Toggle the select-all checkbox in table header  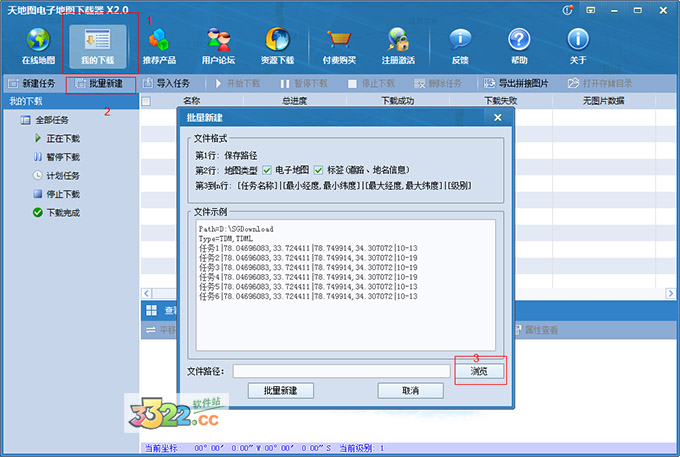tap(147, 101)
